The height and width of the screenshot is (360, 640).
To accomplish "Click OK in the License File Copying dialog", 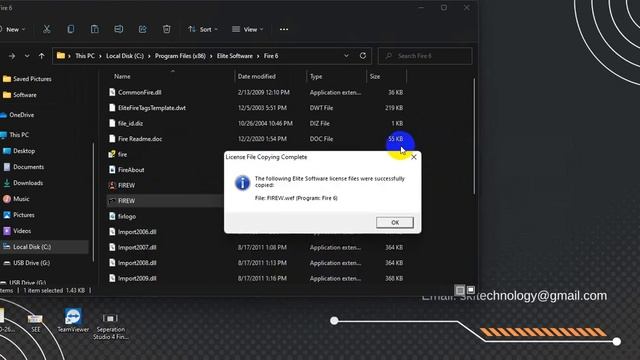I will click(x=395, y=222).
